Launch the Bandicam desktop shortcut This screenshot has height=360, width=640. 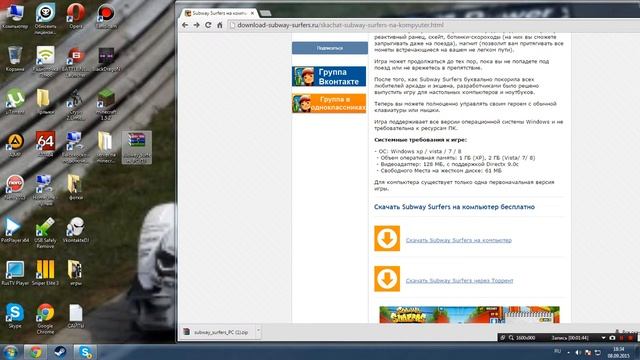[x=106, y=16]
